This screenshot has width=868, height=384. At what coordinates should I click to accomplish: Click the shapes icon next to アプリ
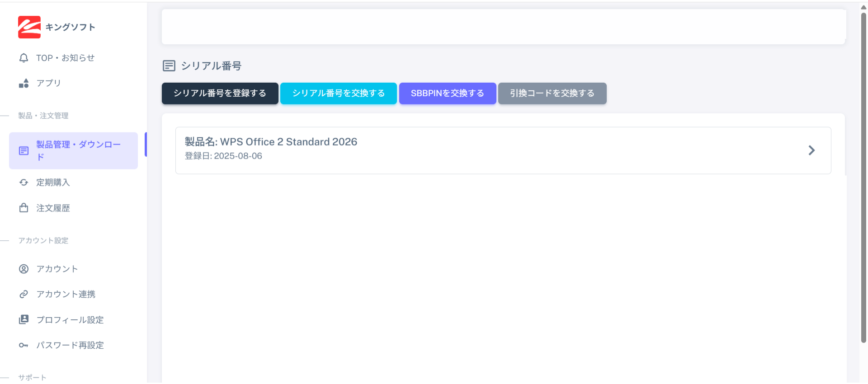point(24,84)
